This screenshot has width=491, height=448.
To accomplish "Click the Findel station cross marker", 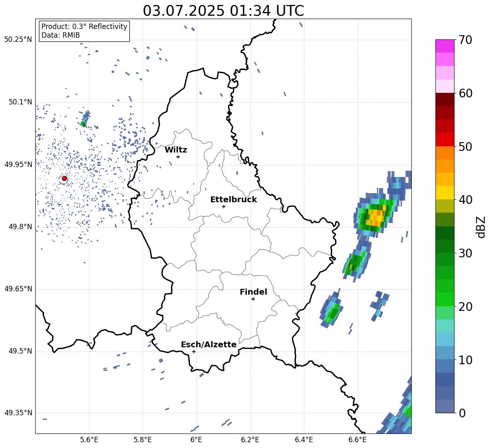I will [253, 299].
